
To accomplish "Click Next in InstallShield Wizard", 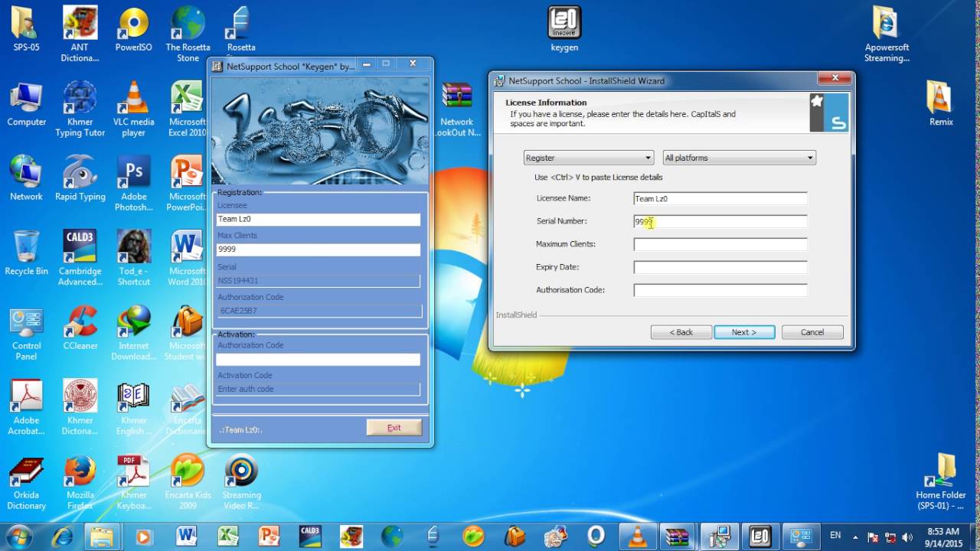I will pos(744,332).
